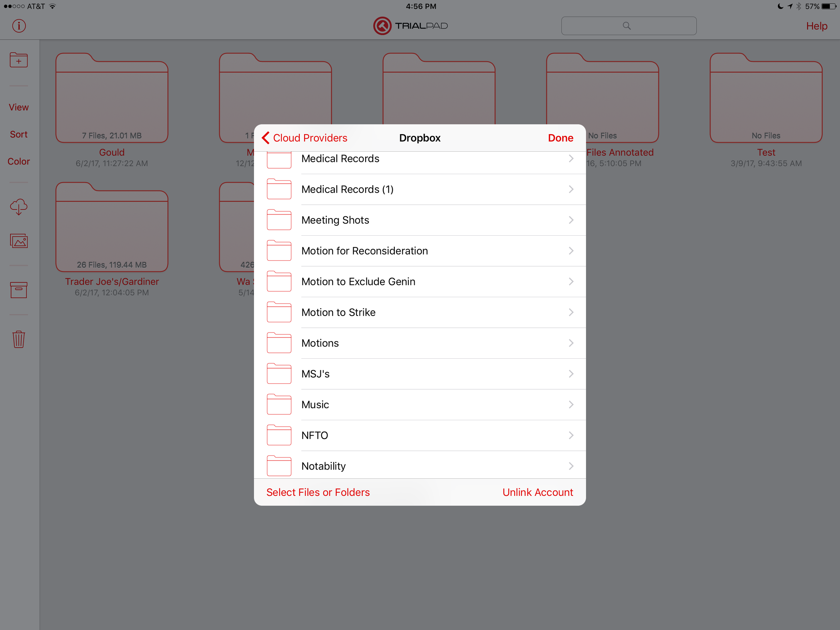Tap Select Files or Folders
840x630 pixels.
[318, 492]
